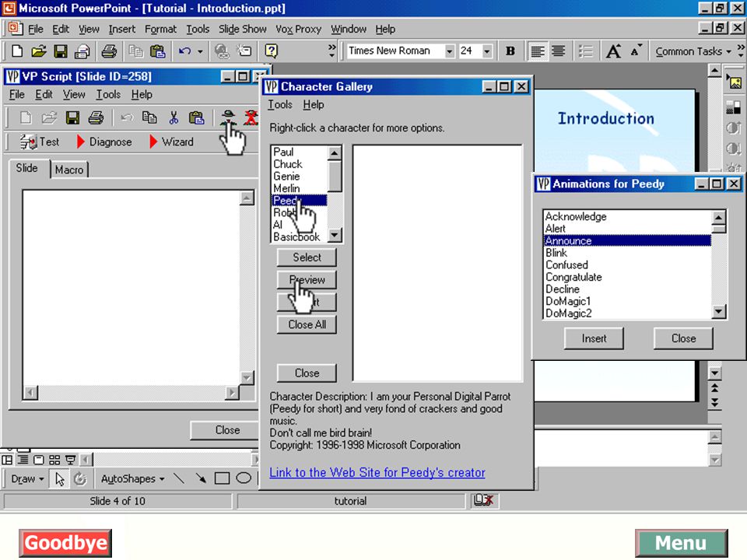Click the spelling status icon in status bar

coord(484,500)
